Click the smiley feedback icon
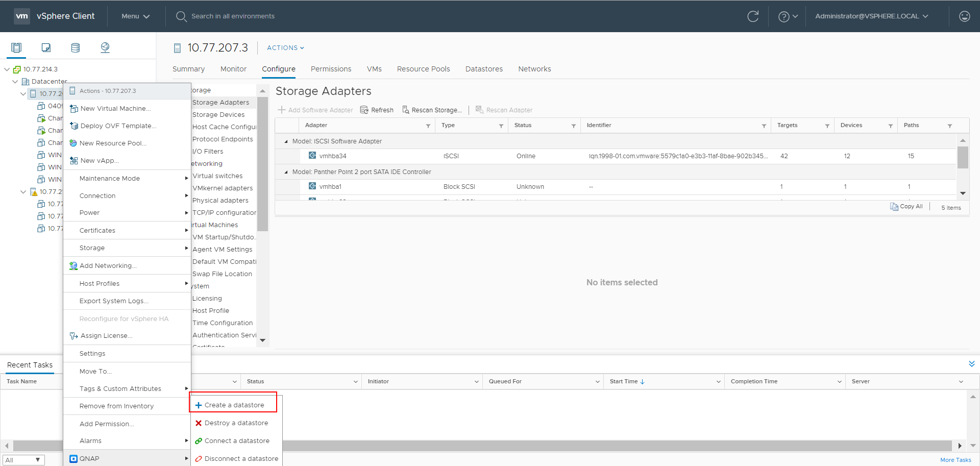Viewport: 980px width, 466px height. [x=964, y=16]
